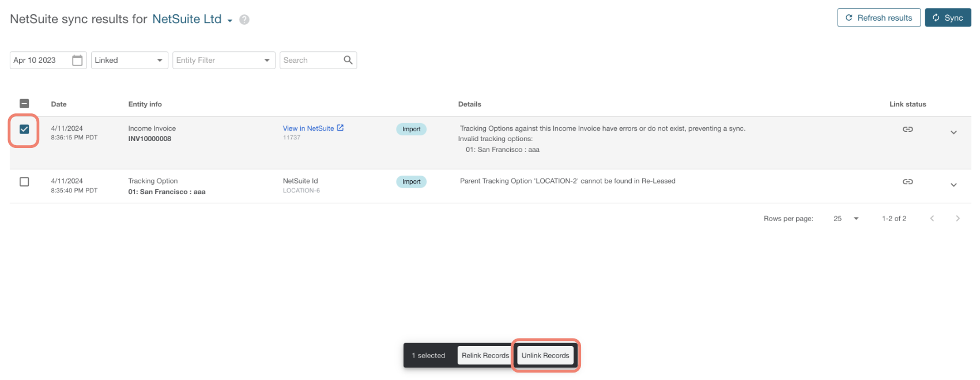Click the Entity info column header
This screenshot has width=980, height=380.
145,104
